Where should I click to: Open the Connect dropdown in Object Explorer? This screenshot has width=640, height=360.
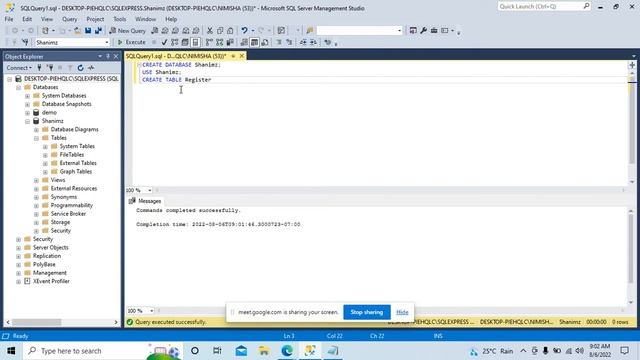pos(19,68)
